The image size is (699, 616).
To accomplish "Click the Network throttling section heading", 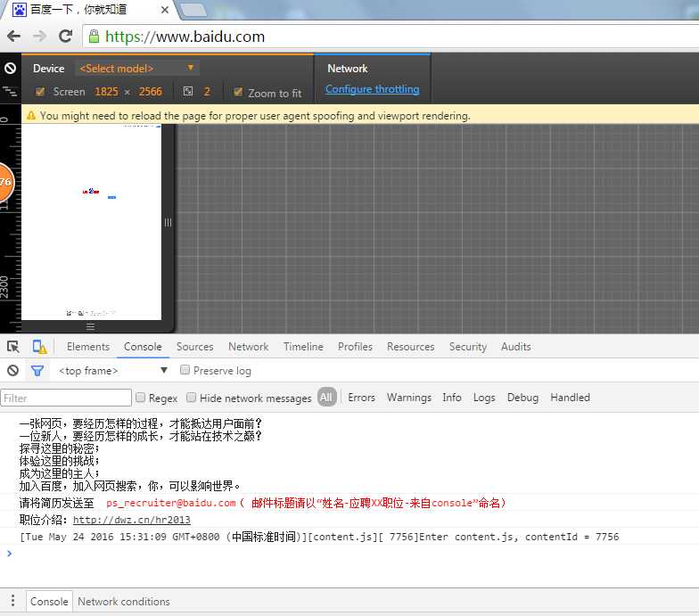I will [x=348, y=68].
